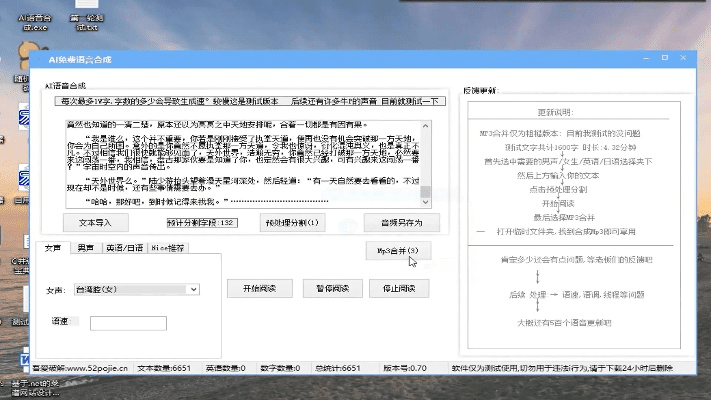Click the 52pojie.cn status bar link
The image size is (711, 400).
[x=81, y=368]
